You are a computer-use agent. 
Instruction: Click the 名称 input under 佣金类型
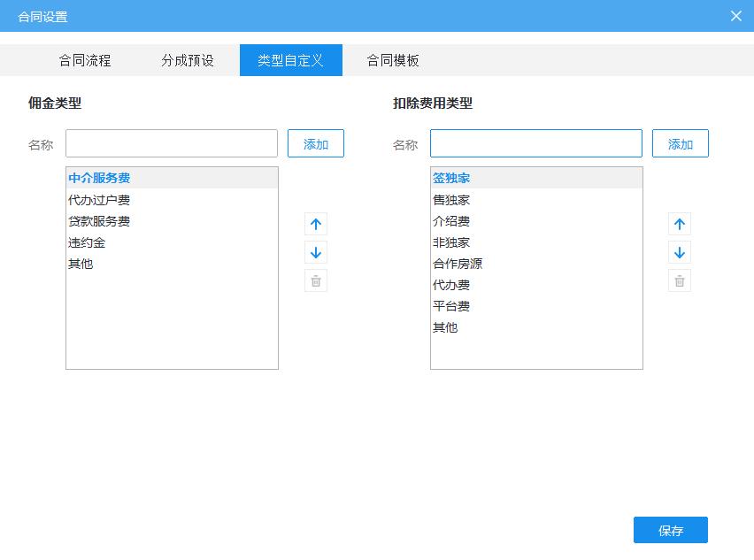tap(171, 142)
